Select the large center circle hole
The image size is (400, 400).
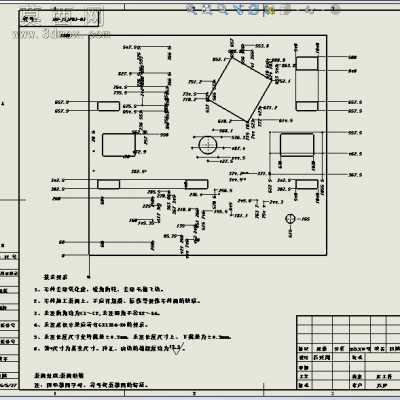pyautogui.click(x=208, y=145)
